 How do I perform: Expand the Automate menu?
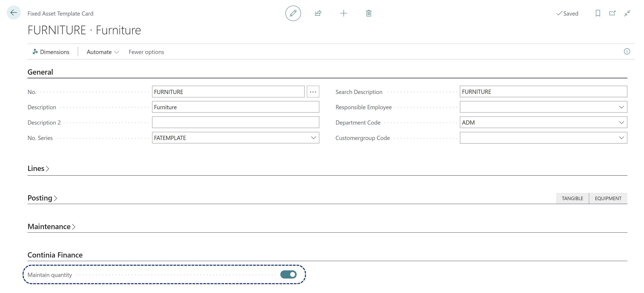coord(103,52)
